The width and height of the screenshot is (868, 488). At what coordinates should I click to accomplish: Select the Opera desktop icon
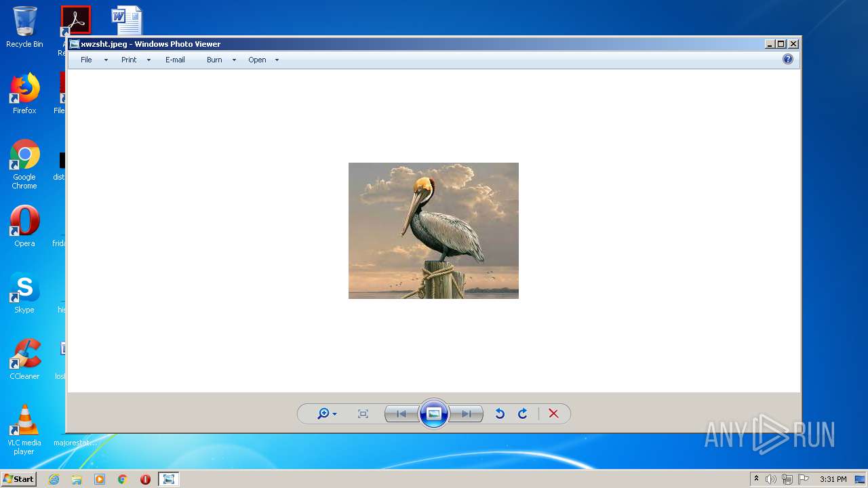click(24, 226)
